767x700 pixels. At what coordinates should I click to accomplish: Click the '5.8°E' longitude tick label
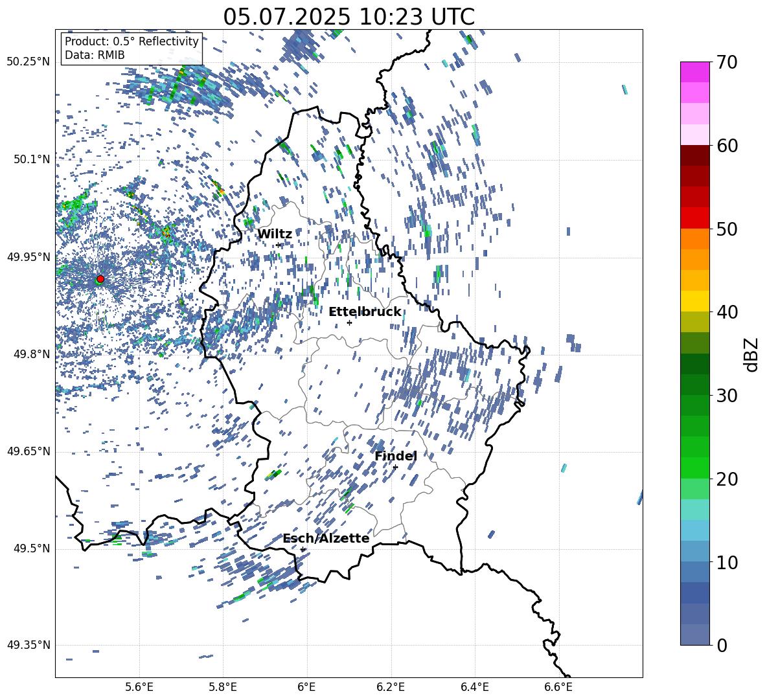coord(223,687)
